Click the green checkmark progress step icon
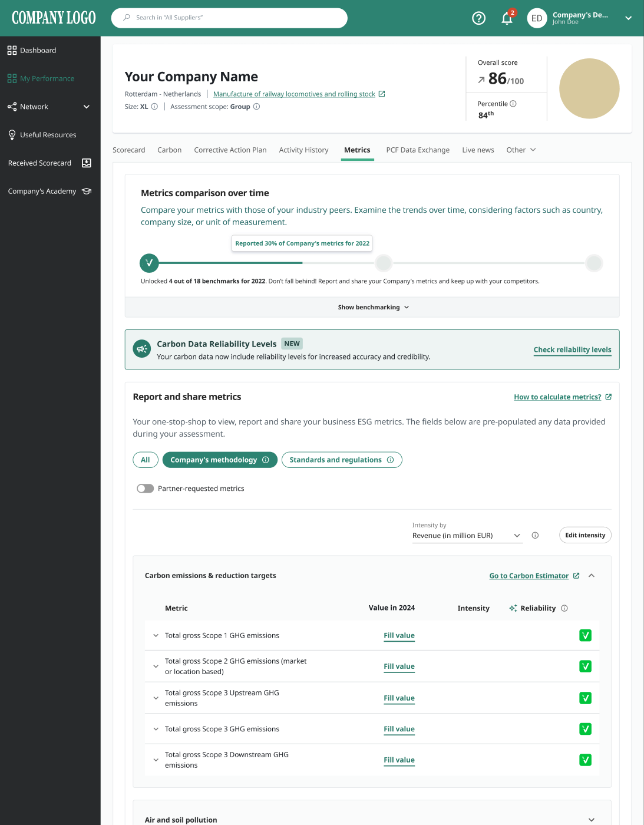644x825 pixels. (149, 263)
